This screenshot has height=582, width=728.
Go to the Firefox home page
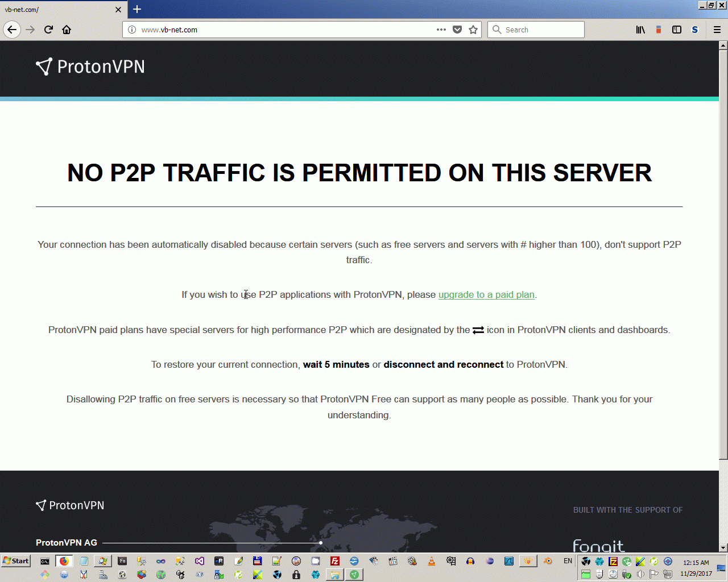coord(67,30)
